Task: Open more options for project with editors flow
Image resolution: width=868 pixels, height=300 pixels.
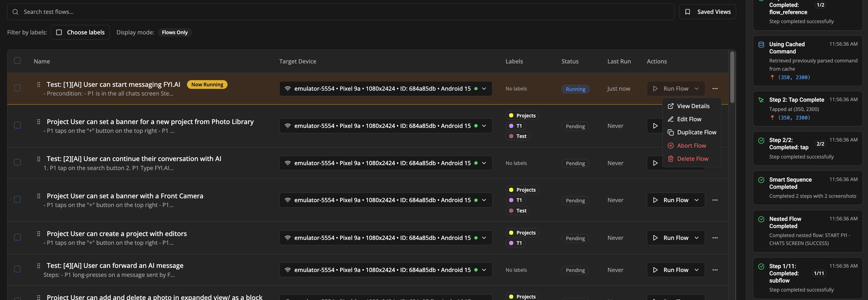Action: [x=715, y=238]
